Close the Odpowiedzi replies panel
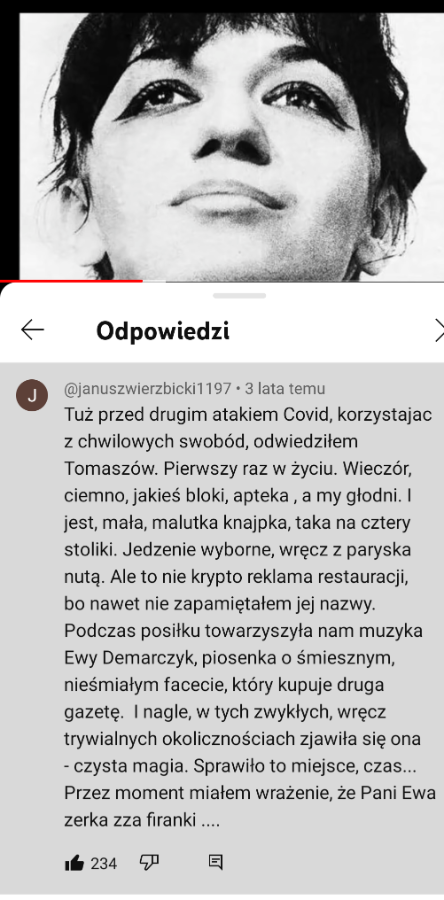This screenshot has width=444, height=900. [439, 331]
